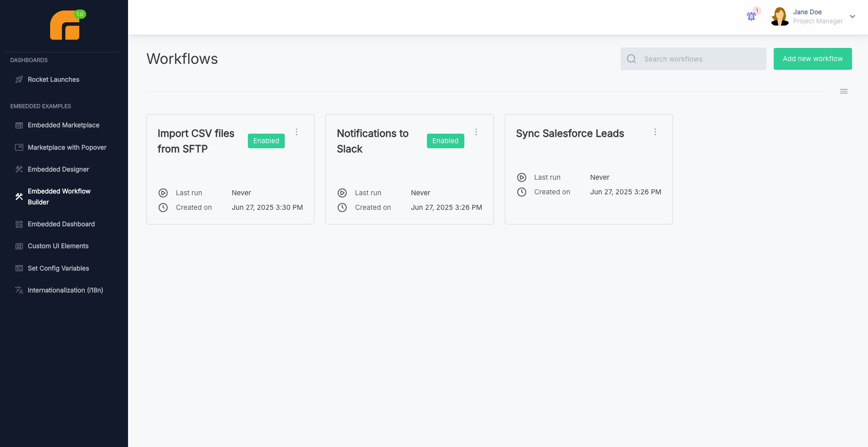Toggle Enabled badge on Notifications to Slack
Viewport: 868px width, 447px height.
point(445,140)
